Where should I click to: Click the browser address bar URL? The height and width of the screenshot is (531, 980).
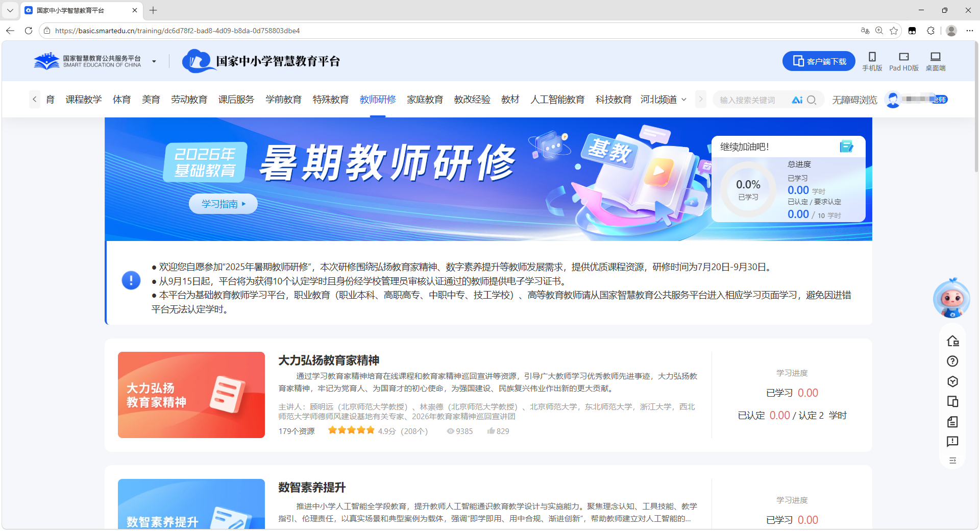177,31
